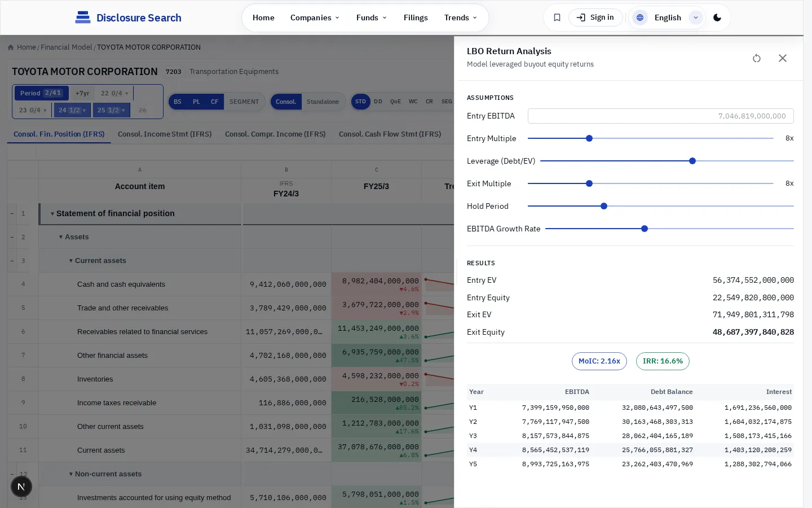This screenshot has width=812, height=508.
Task: Collapse row 3 with the minus icon
Action: coord(12,261)
